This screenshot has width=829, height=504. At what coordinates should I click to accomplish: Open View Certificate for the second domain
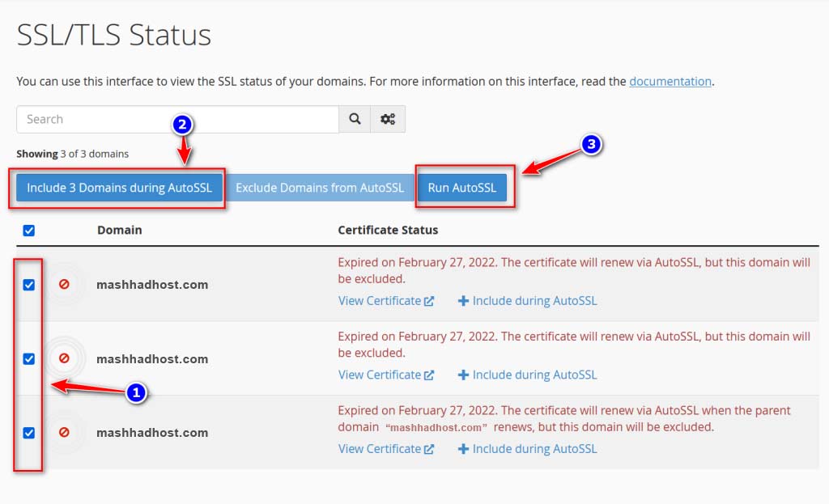380,375
